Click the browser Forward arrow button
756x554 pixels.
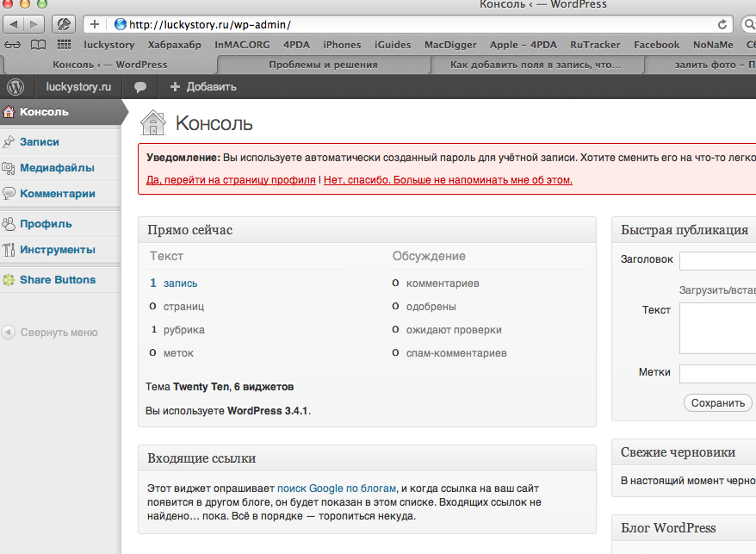pyautogui.click(x=34, y=24)
